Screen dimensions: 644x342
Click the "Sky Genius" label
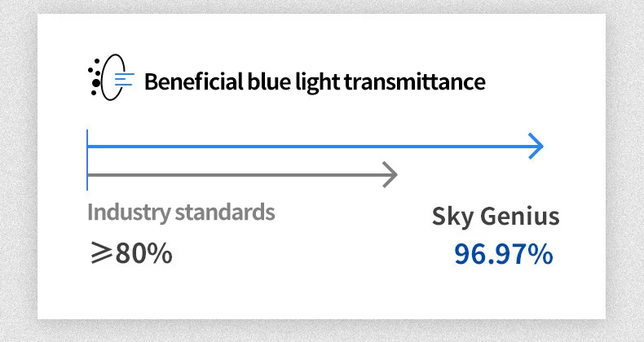(496, 217)
